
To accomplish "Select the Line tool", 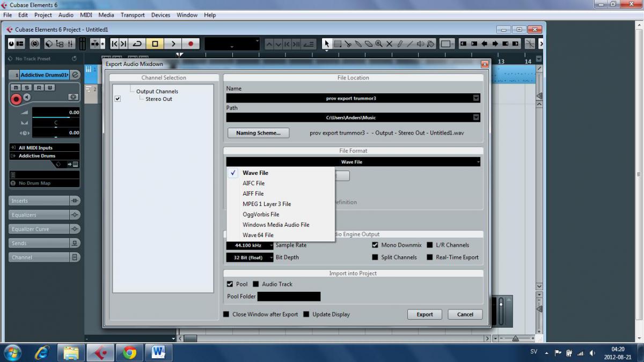I will (410, 44).
